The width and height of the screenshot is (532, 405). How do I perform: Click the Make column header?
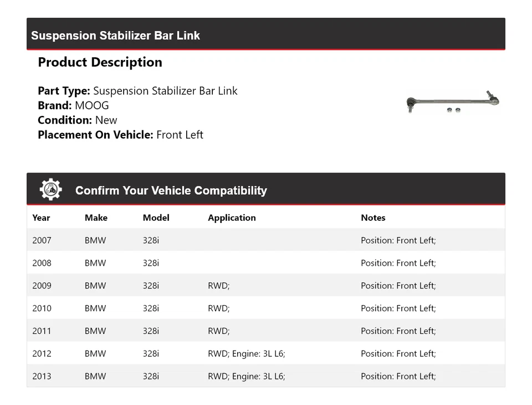(96, 217)
